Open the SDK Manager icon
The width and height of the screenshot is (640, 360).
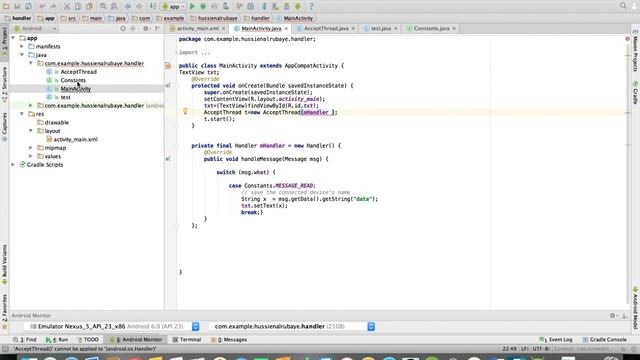[x=287, y=6]
